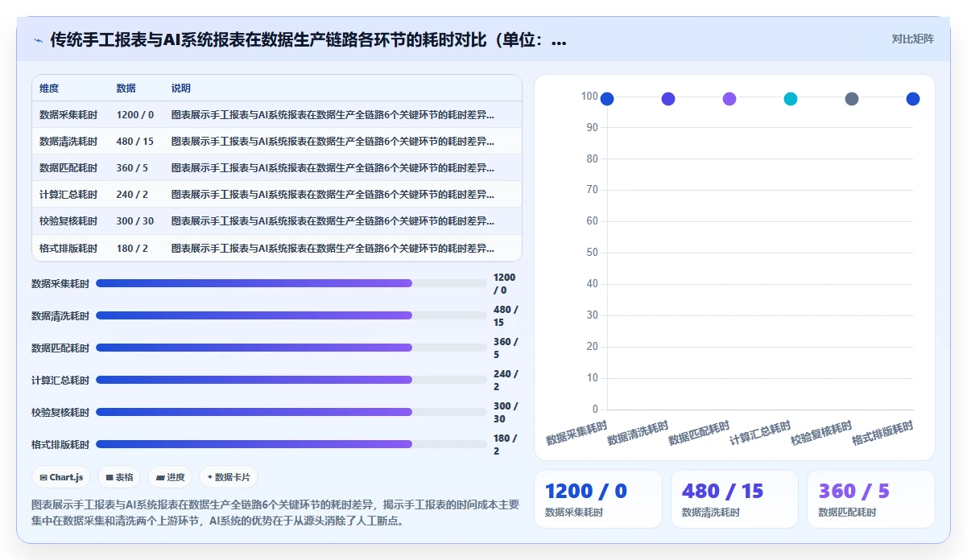Screen dimensions: 967x560
Task: Click cyan chart point above 计算汇总耗时
Action: click(791, 99)
